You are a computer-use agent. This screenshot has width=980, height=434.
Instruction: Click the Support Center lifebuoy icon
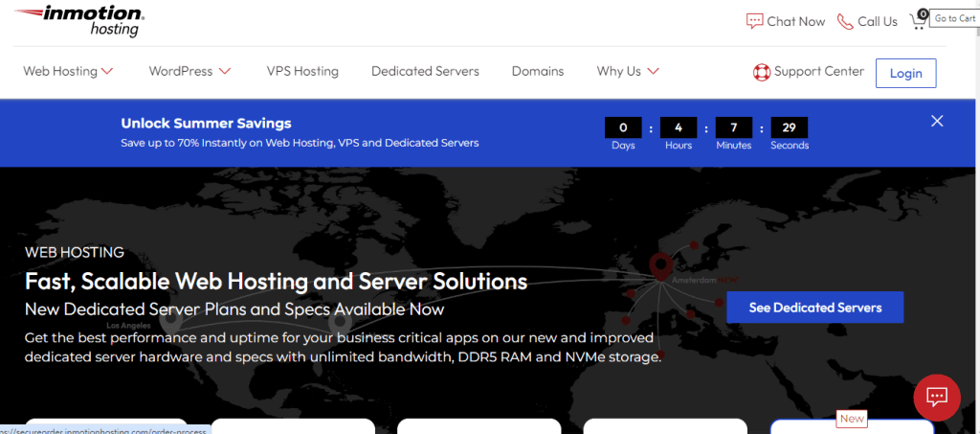tap(761, 72)
